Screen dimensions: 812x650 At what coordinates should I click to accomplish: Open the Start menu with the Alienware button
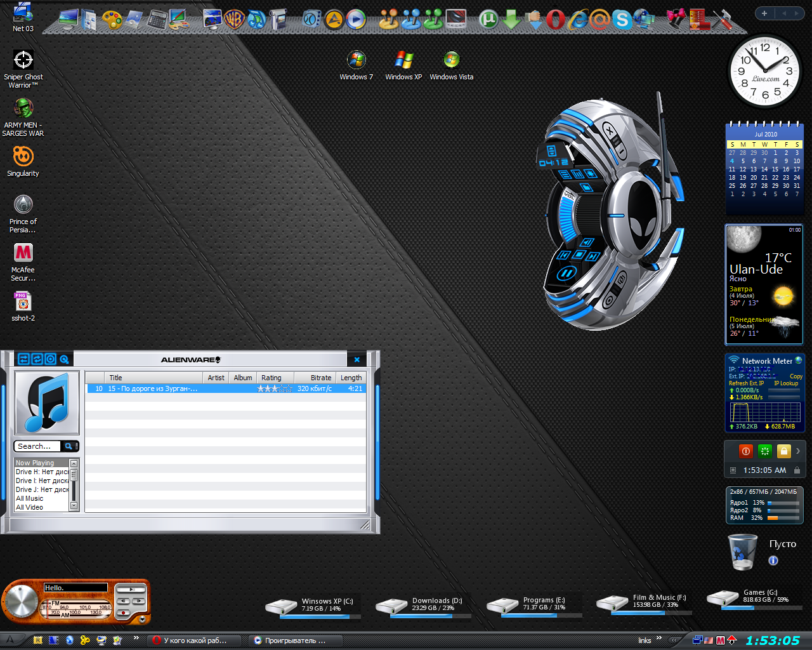point(9,640)
